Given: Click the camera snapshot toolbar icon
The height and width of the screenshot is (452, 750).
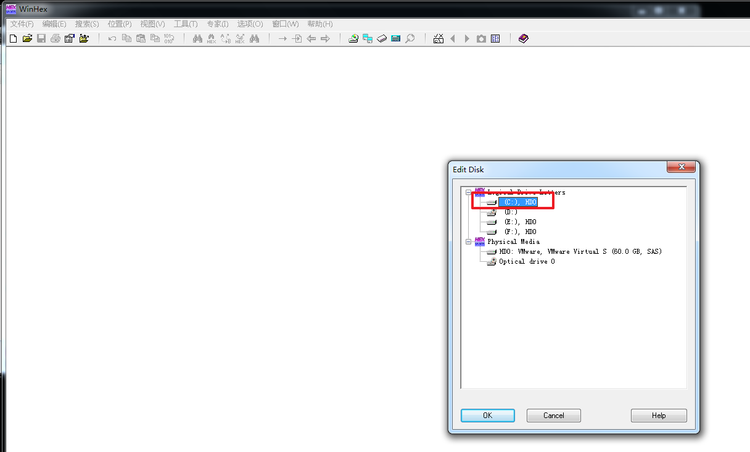Looking at the screenshot, I should pyautogui.click(x=481, y=39).
